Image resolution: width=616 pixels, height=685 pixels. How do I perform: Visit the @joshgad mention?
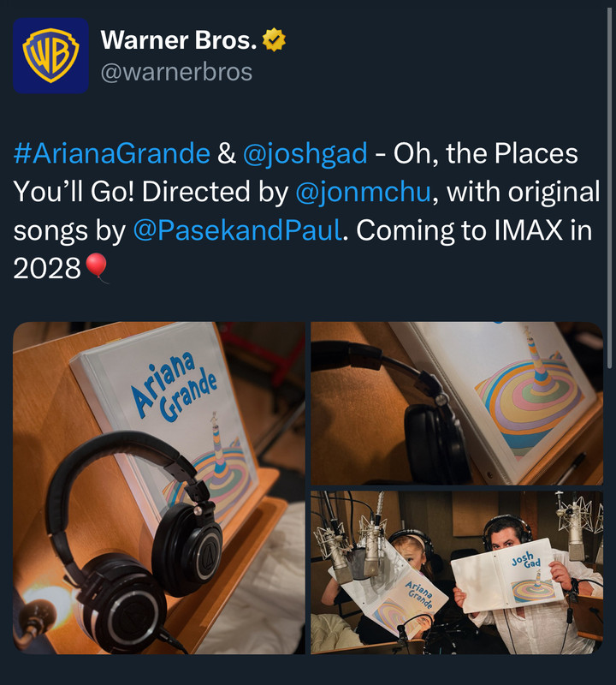[x=305, y=153]
